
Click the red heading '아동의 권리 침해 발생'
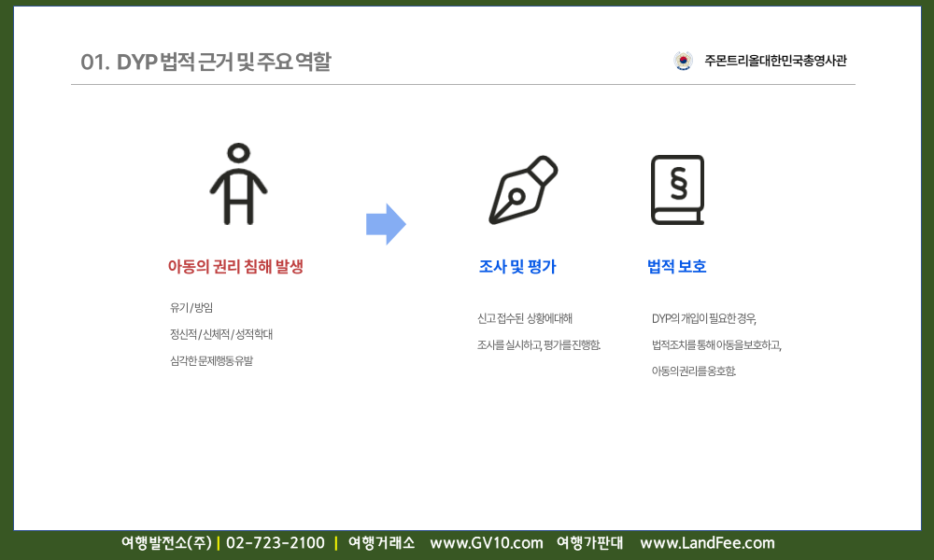(x=235, y=267)
